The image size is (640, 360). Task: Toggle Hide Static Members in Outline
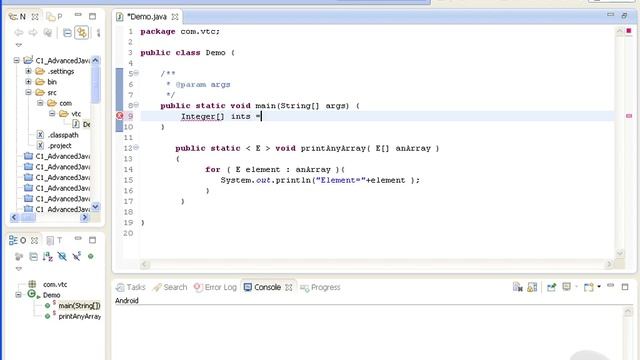tap(76, 256)
